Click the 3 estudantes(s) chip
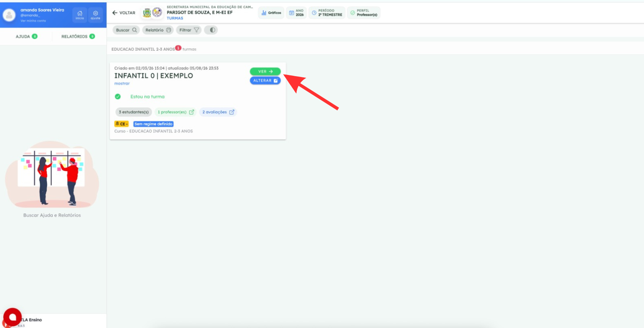The image size is (644, 328). 134,112
